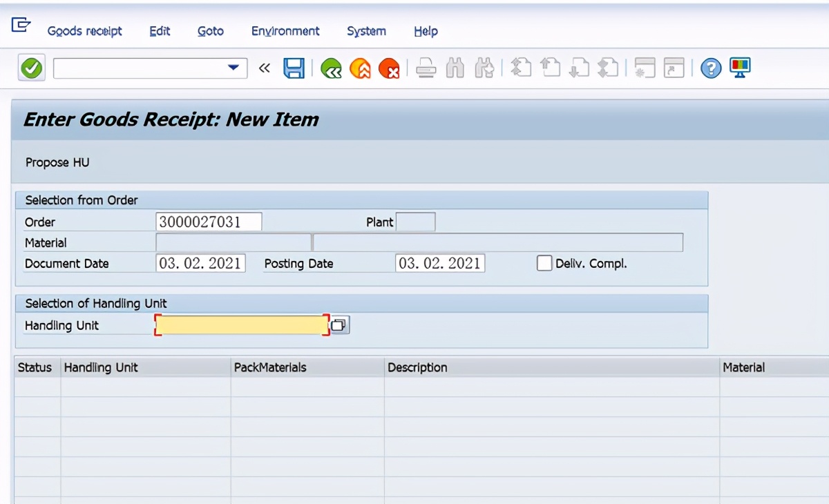Open the SAP window menu icon
The height and width of the screenshot is (504, 829).
[21, 25]
